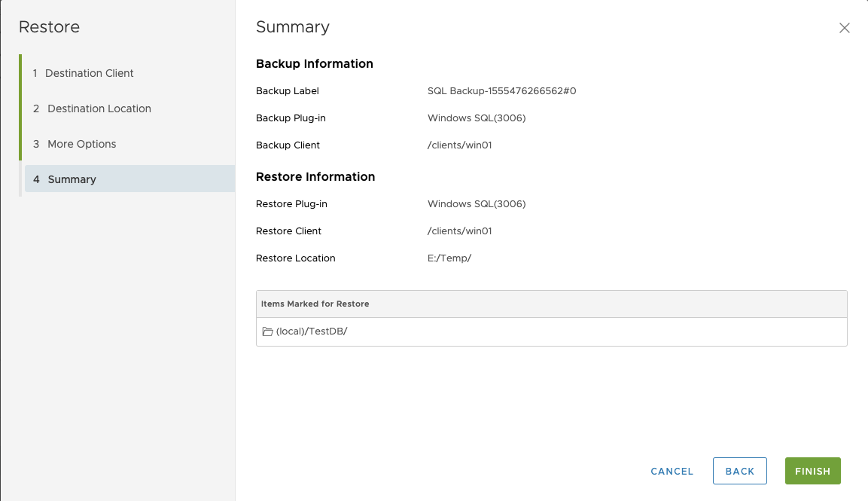This screenshot has width=868, height=501.
Task: Click the Backup Plug-in value Windows SQL(3006)
Action: [x=477, y=118]
